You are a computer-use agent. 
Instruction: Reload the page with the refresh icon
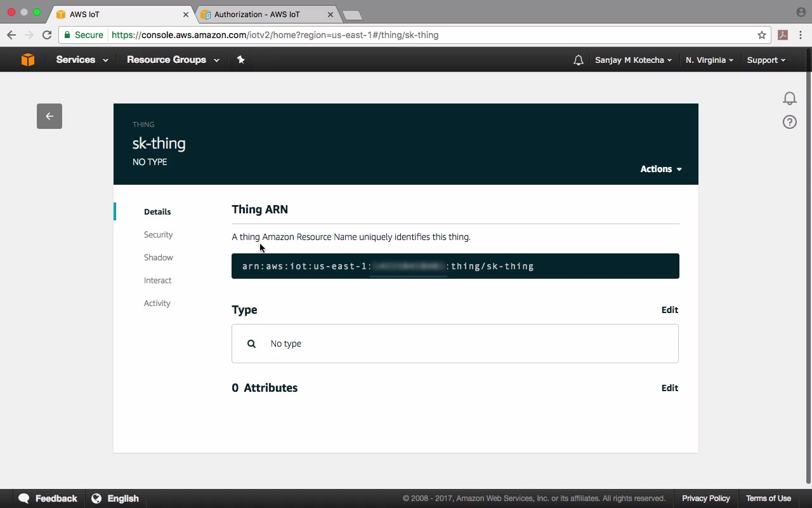pos(46,35)
